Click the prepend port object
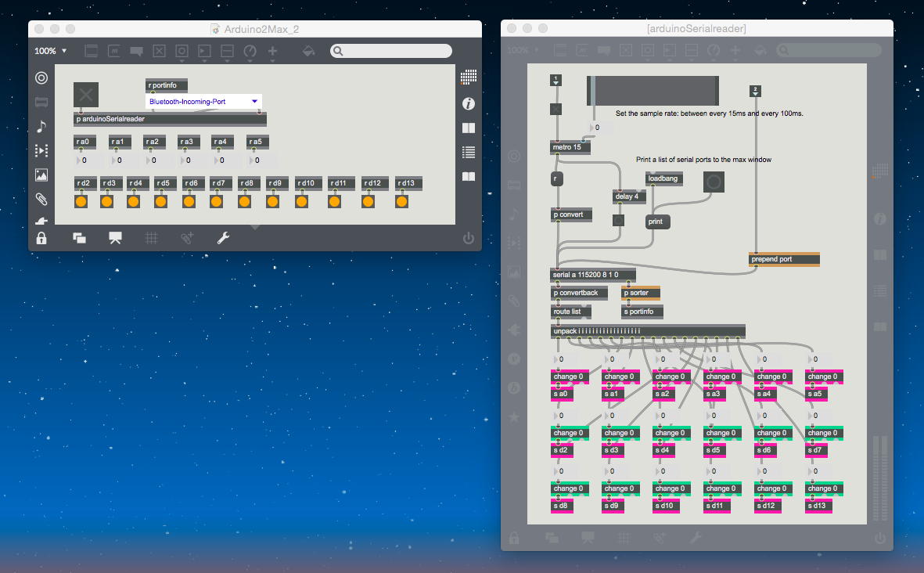This screenshot has width=924, height=573. coord(784,259)
